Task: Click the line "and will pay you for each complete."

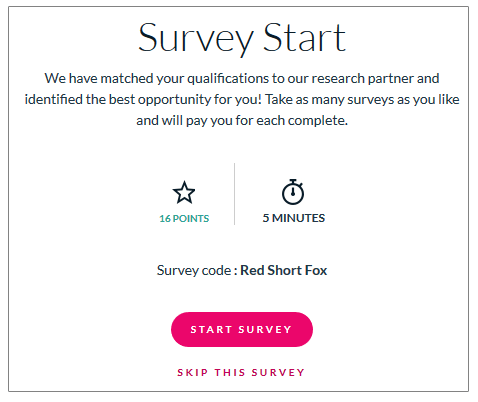Action: [242, 120]
